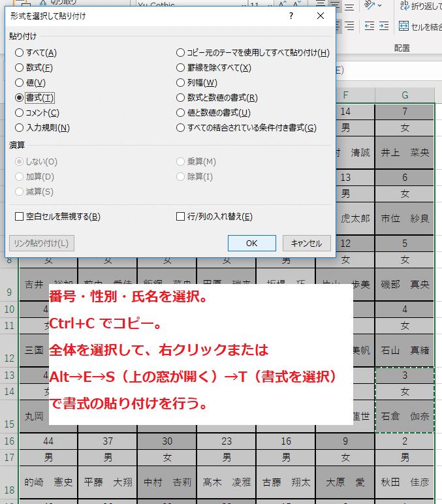The image size is (442, 504).
Task: Click cell with name 平藤 大翔
Action: coord(108,482)
